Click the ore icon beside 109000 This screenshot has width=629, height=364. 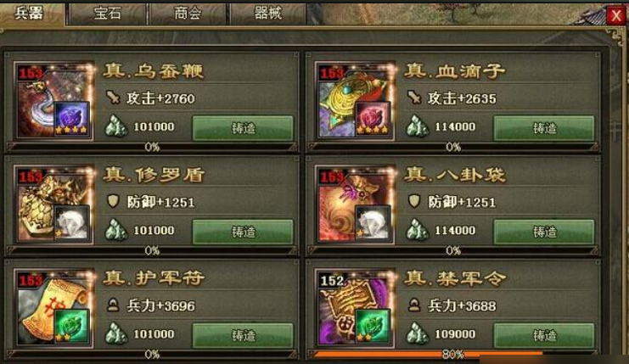[x=418, y=333]
